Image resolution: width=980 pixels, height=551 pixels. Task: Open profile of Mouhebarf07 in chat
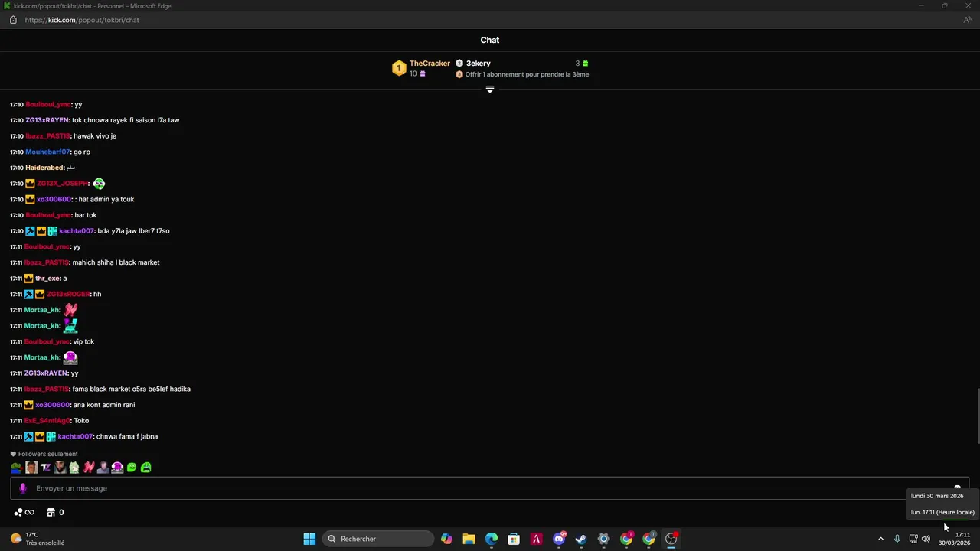pyautogui.click(x=47, y=152)
